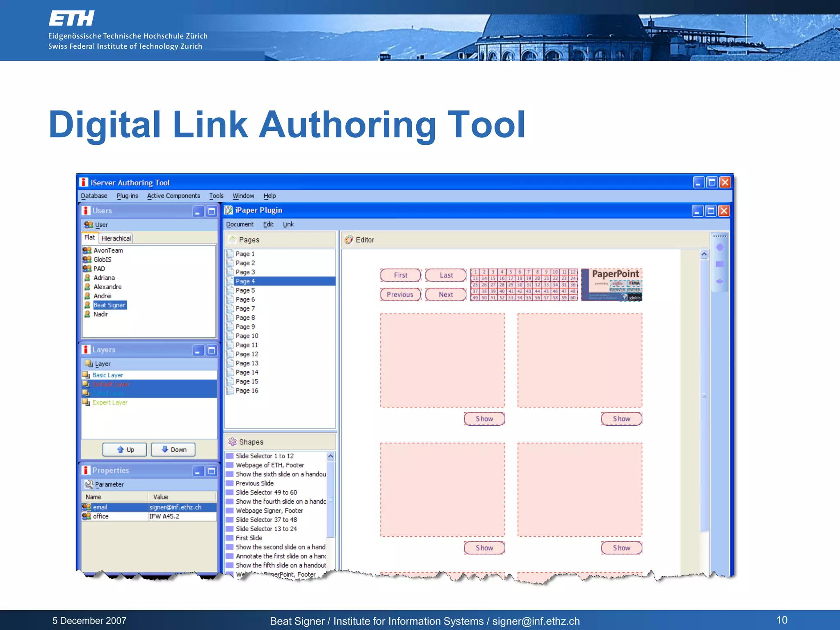Click the Last button in editor
Screen dimensions: 840x630
[x=446, y=275]
